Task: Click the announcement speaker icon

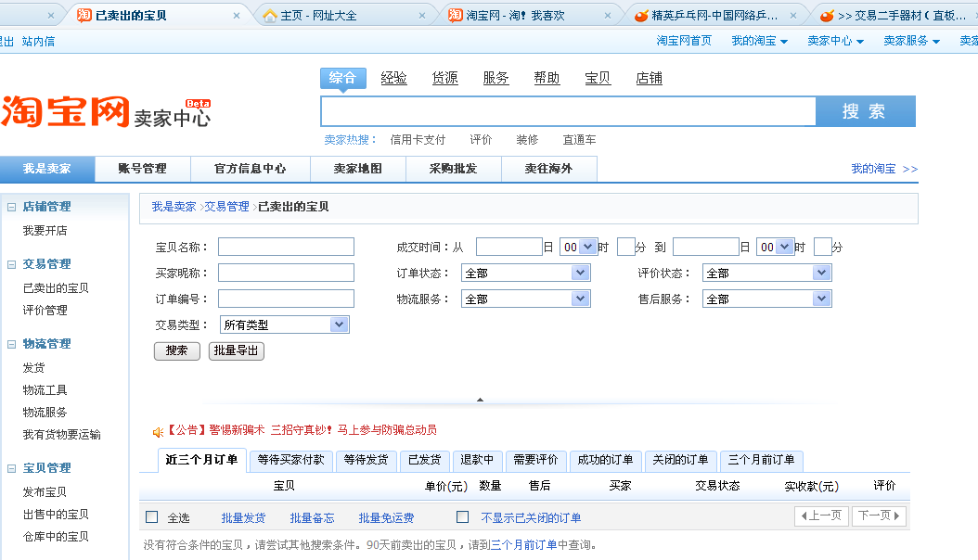Action: click(159, 430)
